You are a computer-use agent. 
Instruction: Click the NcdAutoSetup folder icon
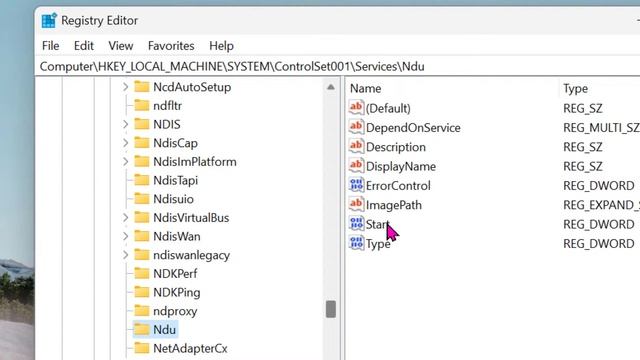tap(142, 87)
